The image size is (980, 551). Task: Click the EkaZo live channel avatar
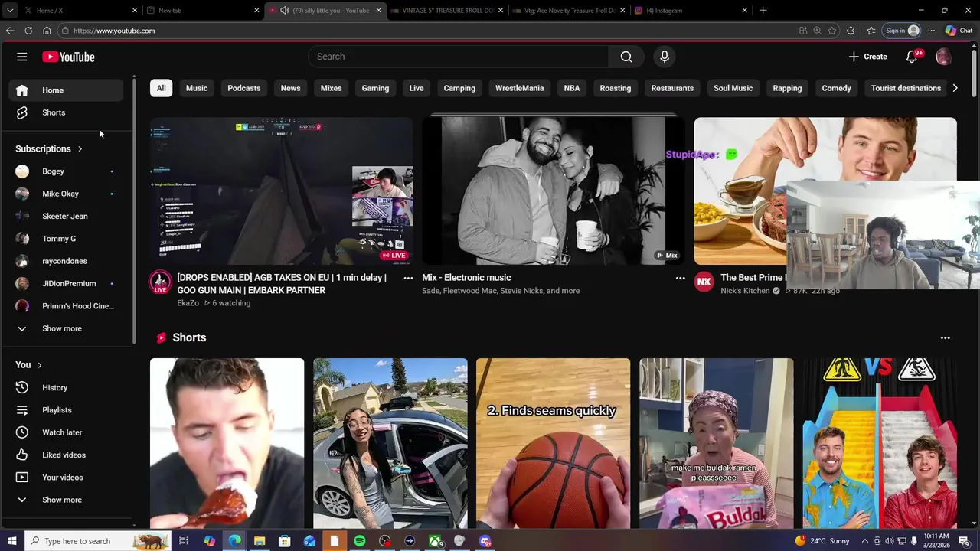coord(160,282)
